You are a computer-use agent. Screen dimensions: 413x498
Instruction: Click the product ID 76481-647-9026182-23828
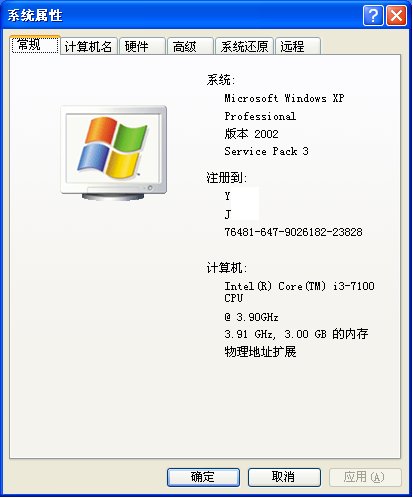click(x=293, y=232)
